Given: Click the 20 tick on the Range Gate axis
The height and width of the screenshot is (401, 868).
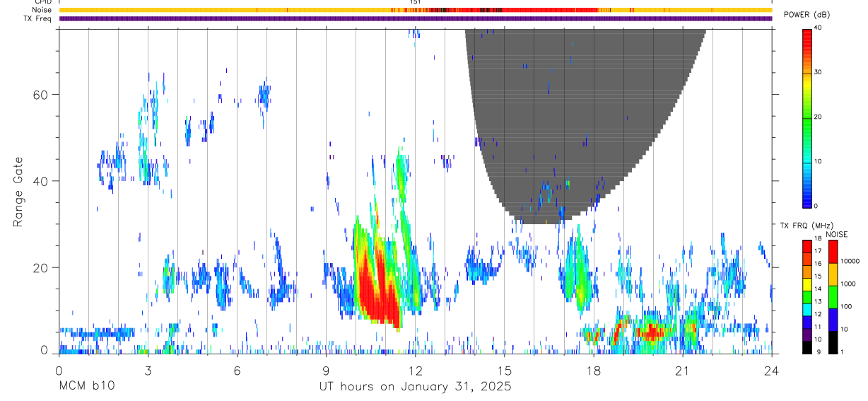Looking at the screenshot, I should pyautogui.click(x=42, y=267).
